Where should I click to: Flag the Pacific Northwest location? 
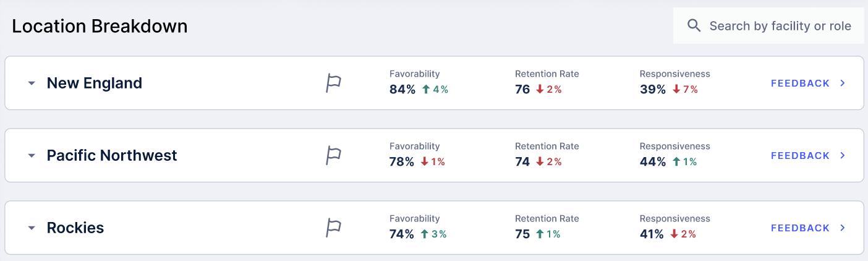click(x=334, y=156)
